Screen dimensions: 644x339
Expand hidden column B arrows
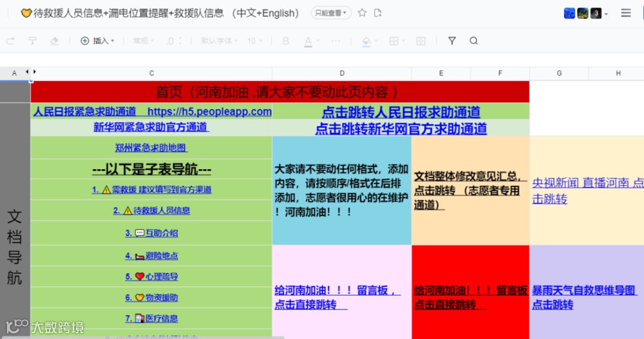(31, 72)
